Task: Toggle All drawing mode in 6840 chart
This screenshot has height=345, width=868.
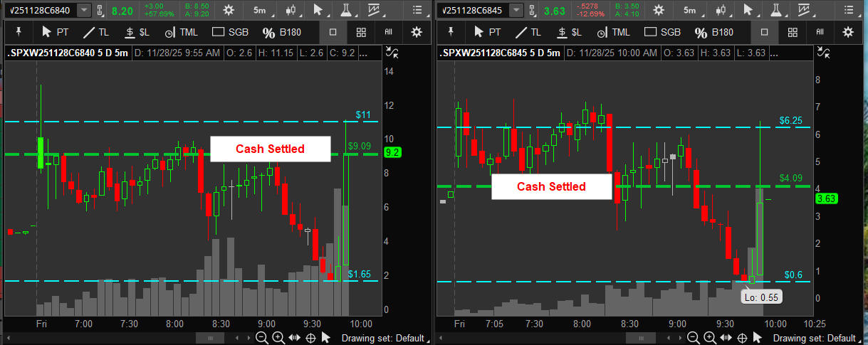Action: pyautogui.click(x=389, y=32)
